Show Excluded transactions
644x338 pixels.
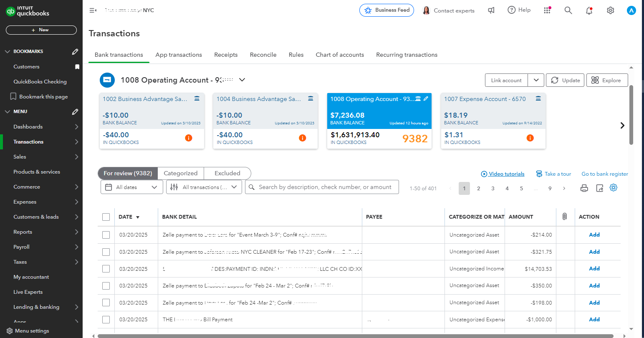227,173
